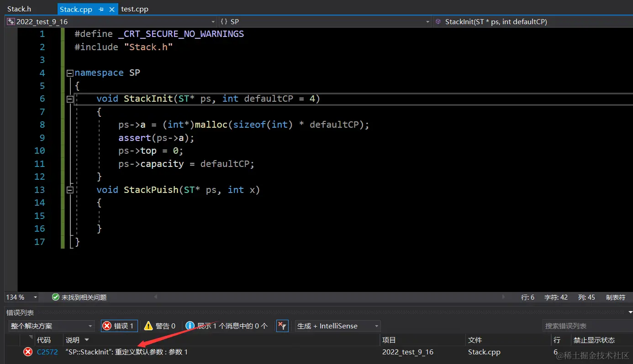Sort errors by the 行 column header
The width and height of the screenshot is (633, 364).
coord(557,340)
